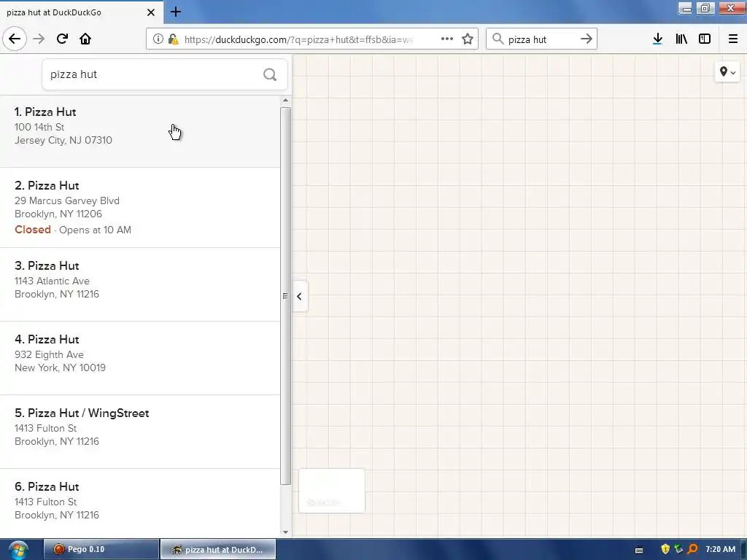Image resolution: width=747 pixels, height=560 pixels.
Task: Open the Library bookshelf icon
Action: click(x=681, y=39)
